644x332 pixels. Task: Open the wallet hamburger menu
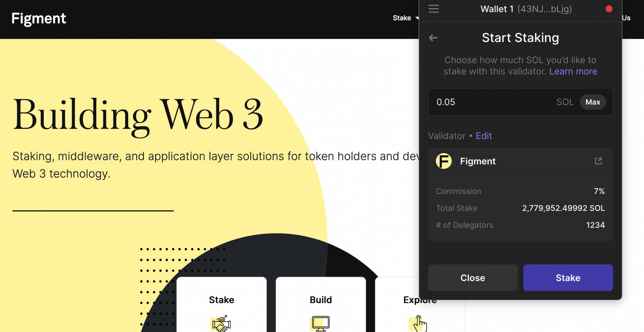pos(433,9)
